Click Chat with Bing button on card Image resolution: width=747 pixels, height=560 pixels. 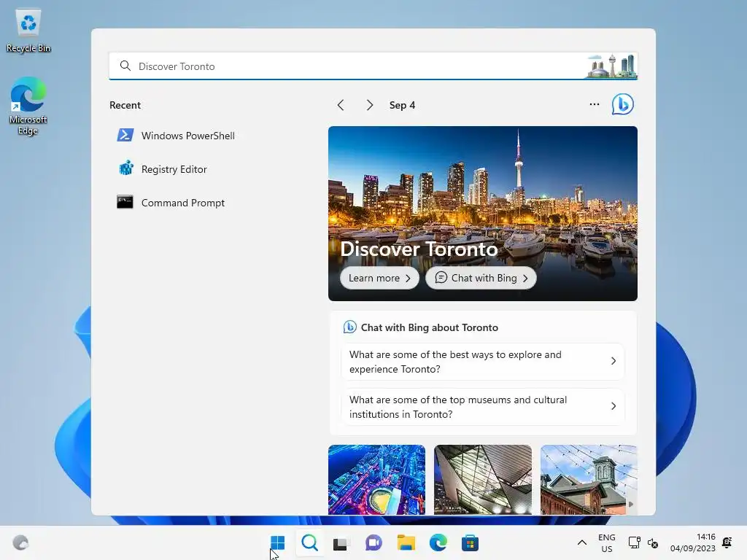[x=481, y=278]
